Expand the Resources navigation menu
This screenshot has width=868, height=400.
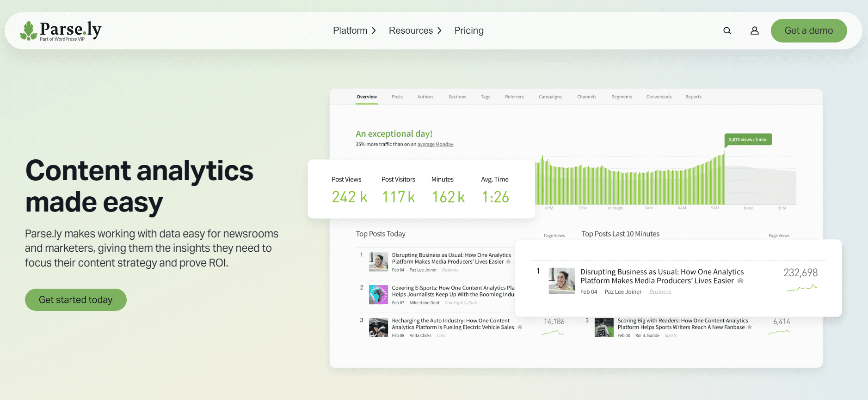point(415,31)
